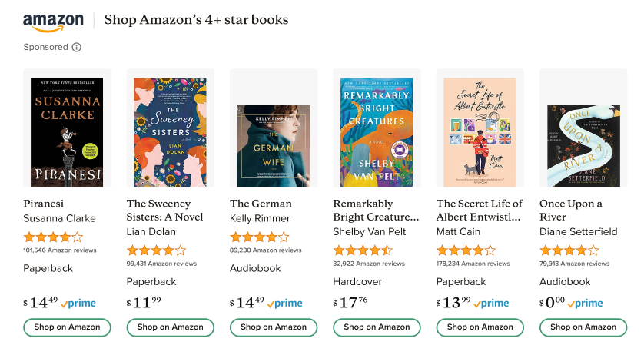The width and height of the screenshot is (644, 355).
Task: Click the prime badge under Piranesi
Action: pos(78,304)
